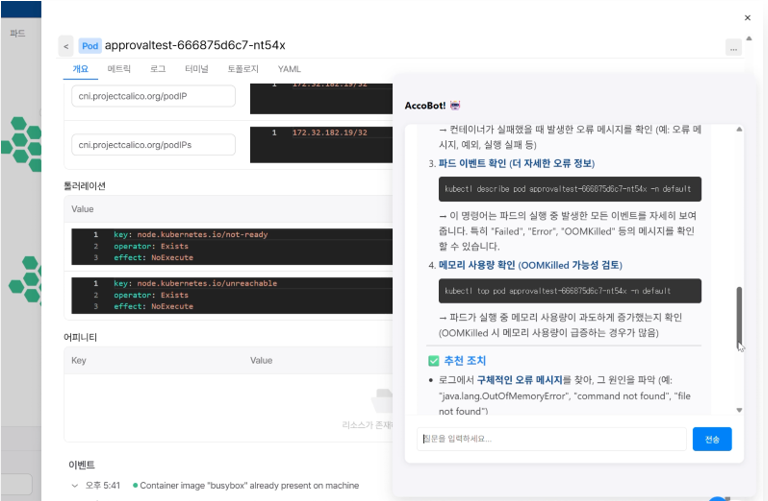Select the 개요 tab
Image resolution: width=768 pixels, height=501 pixels.
[x=80, y=69]
